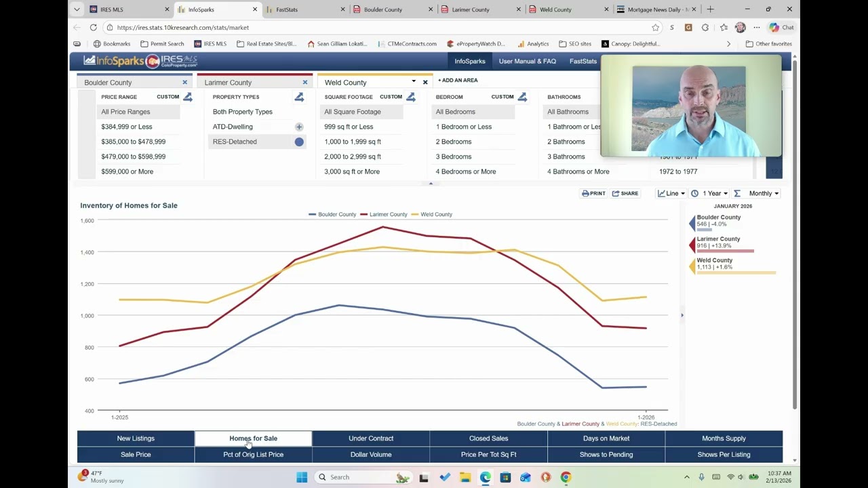Switch to Days on Market metric tab
The height and width of the screenshot is (488, 868).
coord(606,439)
